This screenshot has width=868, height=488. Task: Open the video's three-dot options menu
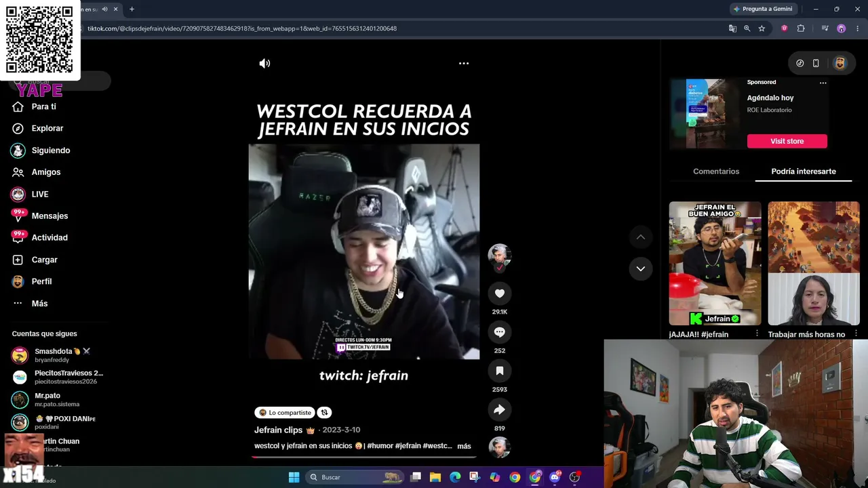click(464, 63)
